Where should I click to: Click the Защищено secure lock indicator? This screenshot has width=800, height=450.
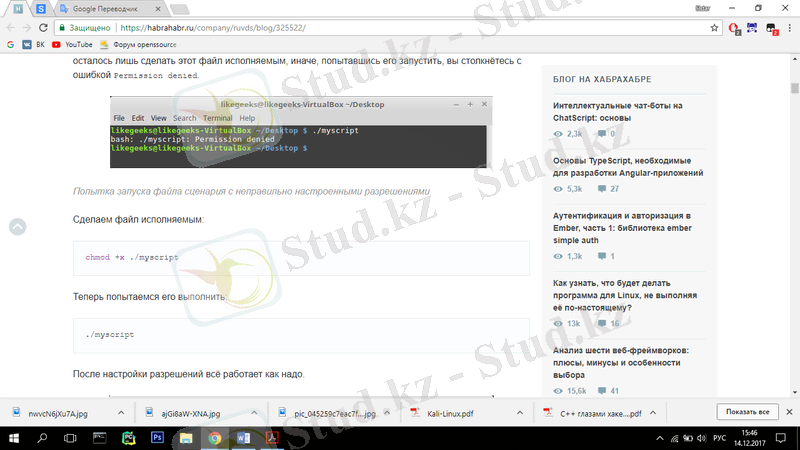[x=84, y=28]
